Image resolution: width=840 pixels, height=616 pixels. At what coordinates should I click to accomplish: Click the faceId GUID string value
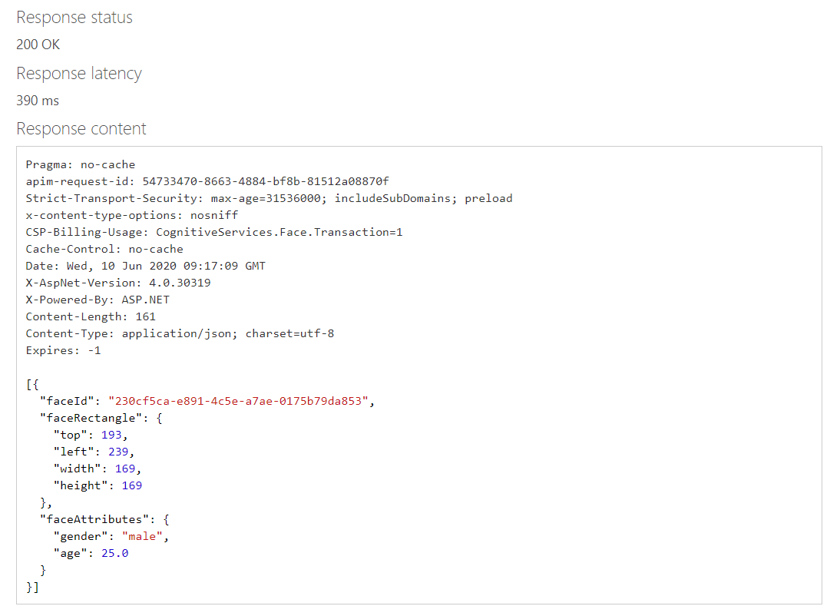239,401
